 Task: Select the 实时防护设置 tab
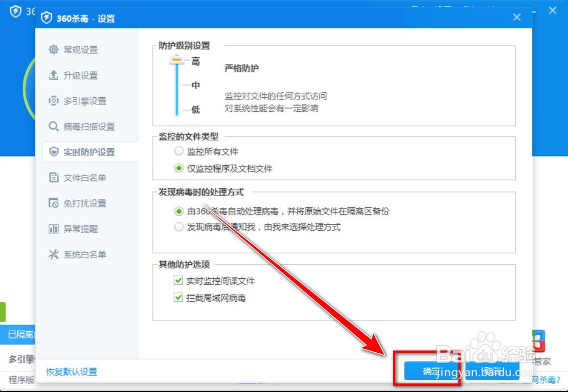point(90,152)
